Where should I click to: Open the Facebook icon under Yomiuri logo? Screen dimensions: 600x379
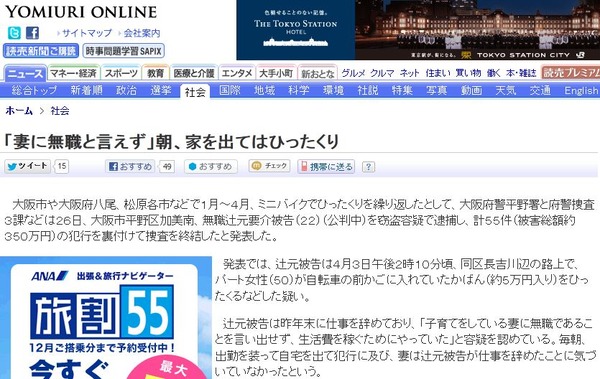pos(33,33)
